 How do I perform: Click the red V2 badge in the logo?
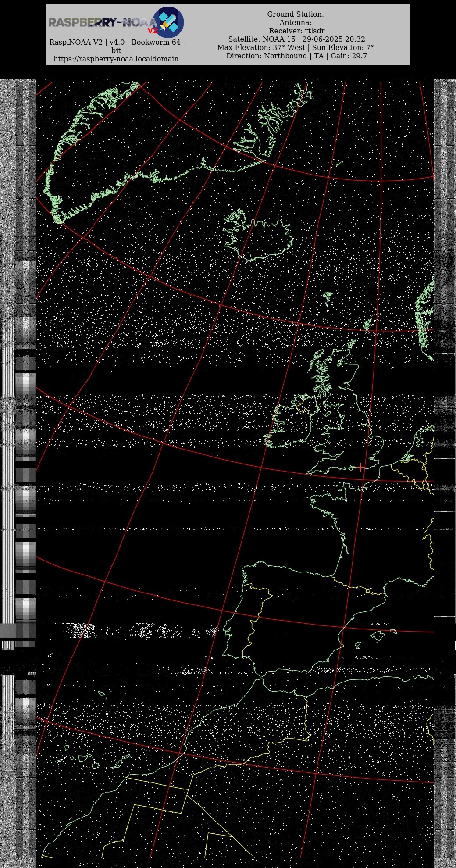tap(153, 31)
